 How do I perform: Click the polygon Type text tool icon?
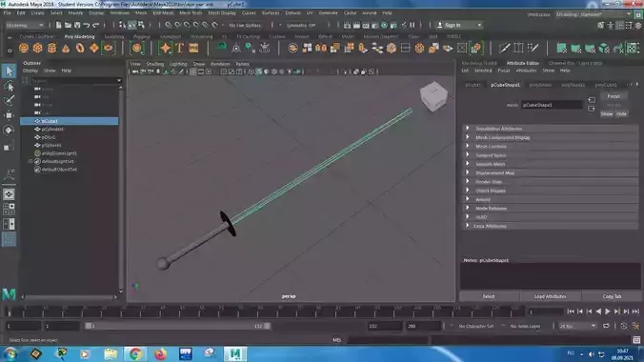tap(179, 48)
